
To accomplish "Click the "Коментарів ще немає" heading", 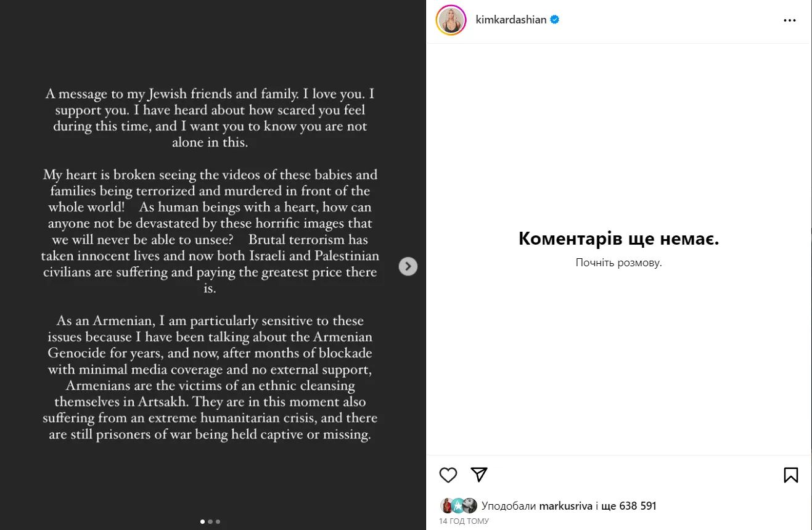I will [618, 238].
